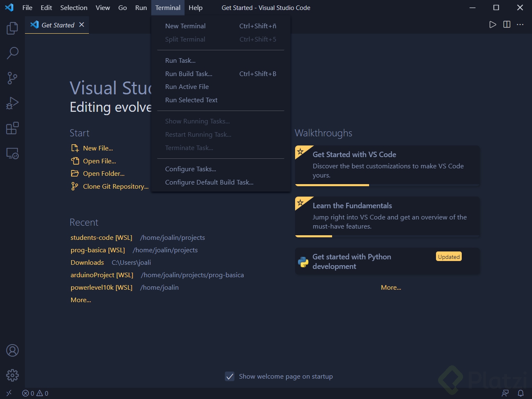Open recent Downloads folder
This screenshot has width=532, height=399.
tap(87, 262)
